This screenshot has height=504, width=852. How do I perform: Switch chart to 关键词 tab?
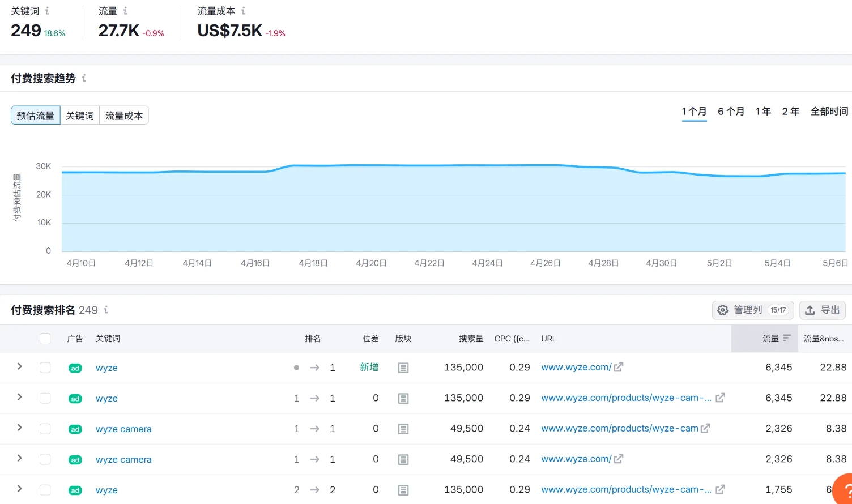pos(80,116)
